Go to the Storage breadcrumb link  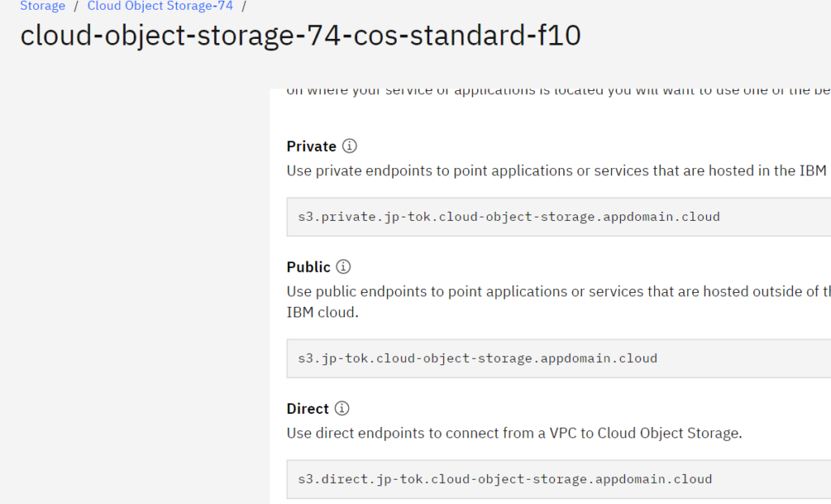42,6
